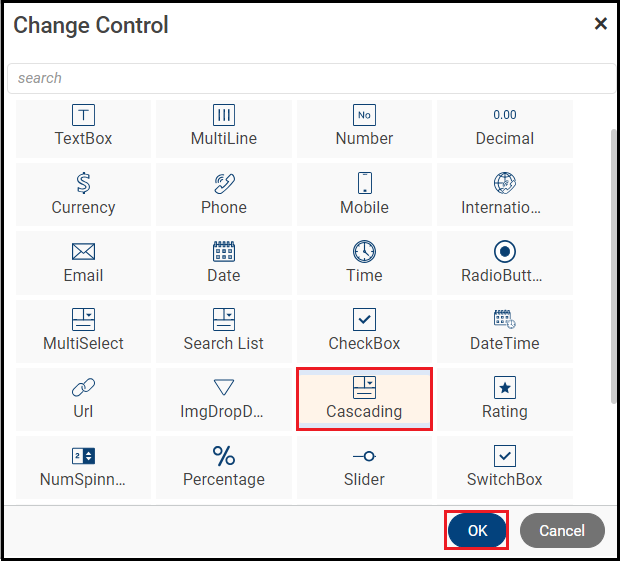Viewport: 620px width, 561px height.
Task: Click the OK button
Action: 477,531
